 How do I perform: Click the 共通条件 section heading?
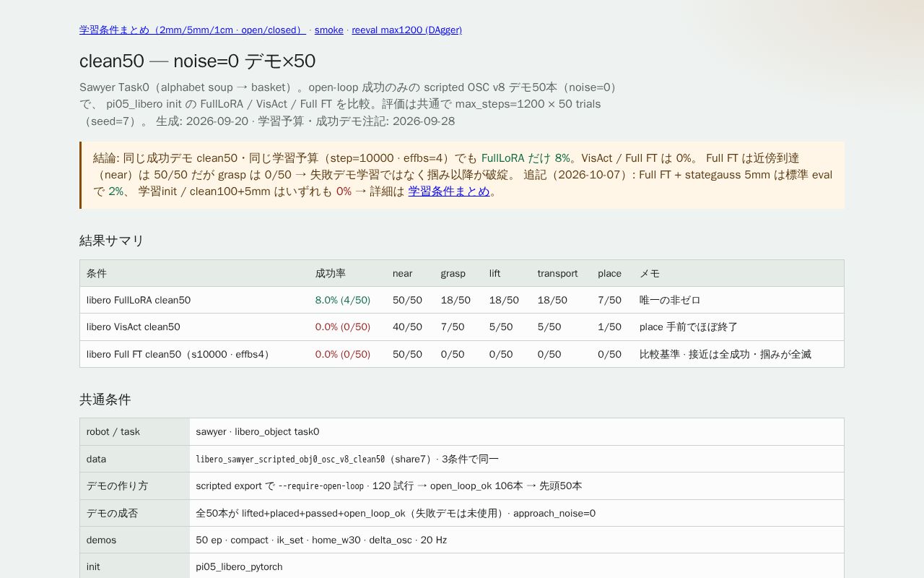pyautogui.click(x=105, y=400)
